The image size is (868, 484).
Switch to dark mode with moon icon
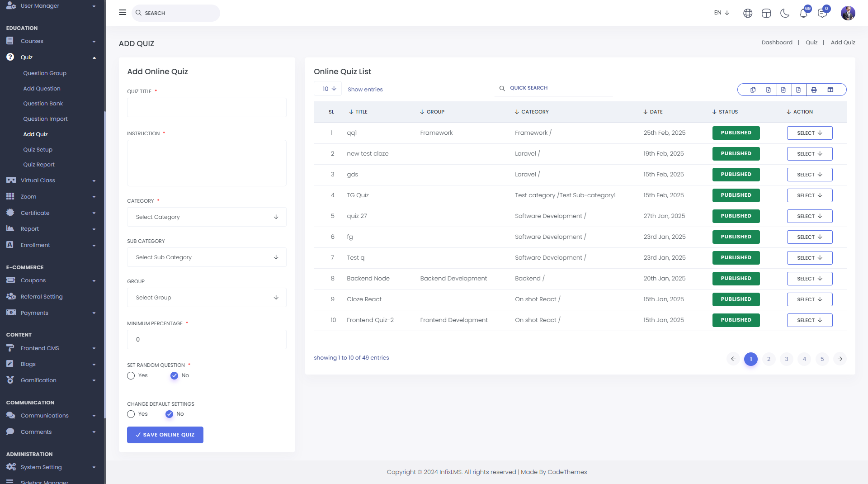[x=785, y=13]
